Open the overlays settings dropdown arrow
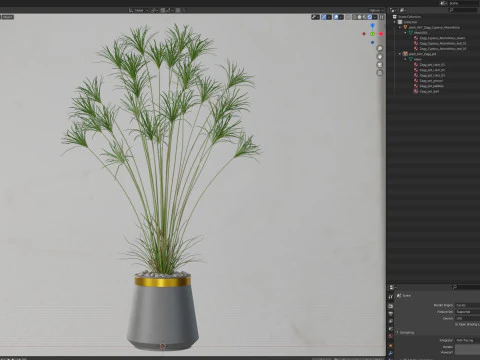This screenshot has height=360, width=480. [x=341, y=17]
